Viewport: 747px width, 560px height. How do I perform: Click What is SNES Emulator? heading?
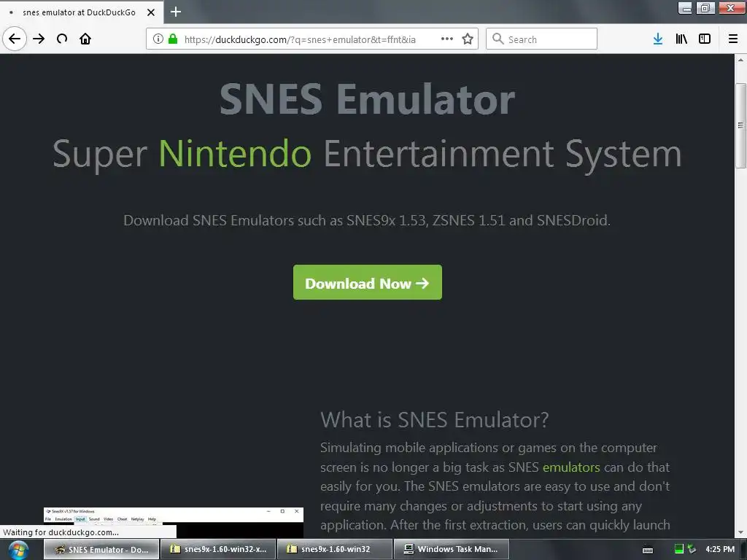pos(435,419)
